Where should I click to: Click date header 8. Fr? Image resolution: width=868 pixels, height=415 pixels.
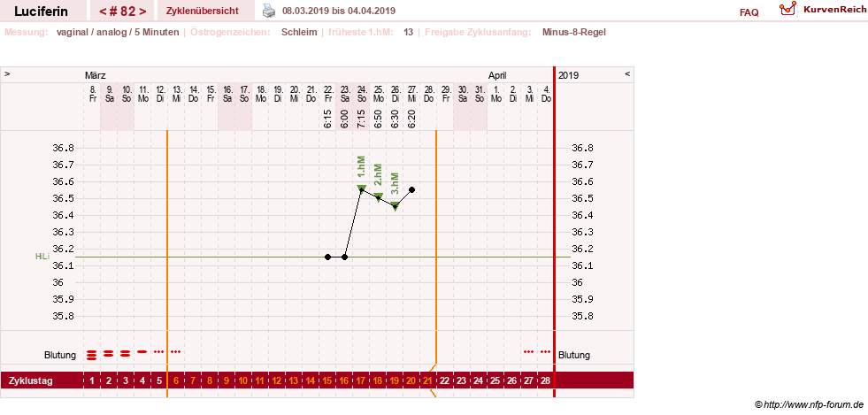(92, 94)
